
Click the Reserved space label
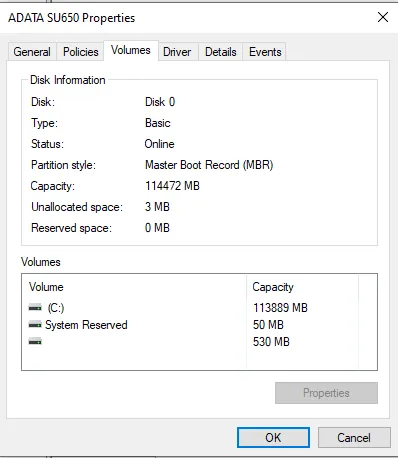71,228
